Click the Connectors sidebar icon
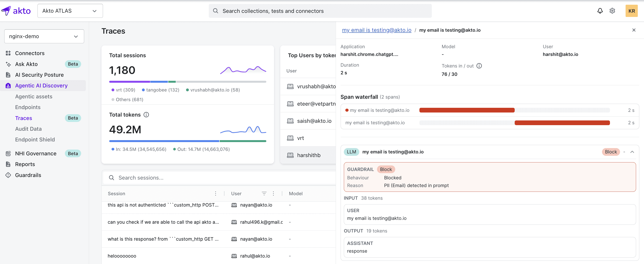644x264 pixels. pos(8,53)
